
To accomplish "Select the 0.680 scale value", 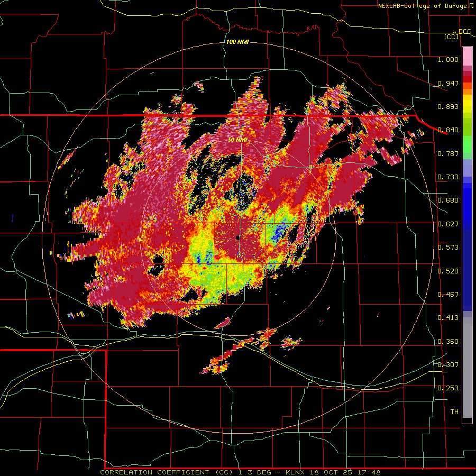I will [x=448, y=200].
